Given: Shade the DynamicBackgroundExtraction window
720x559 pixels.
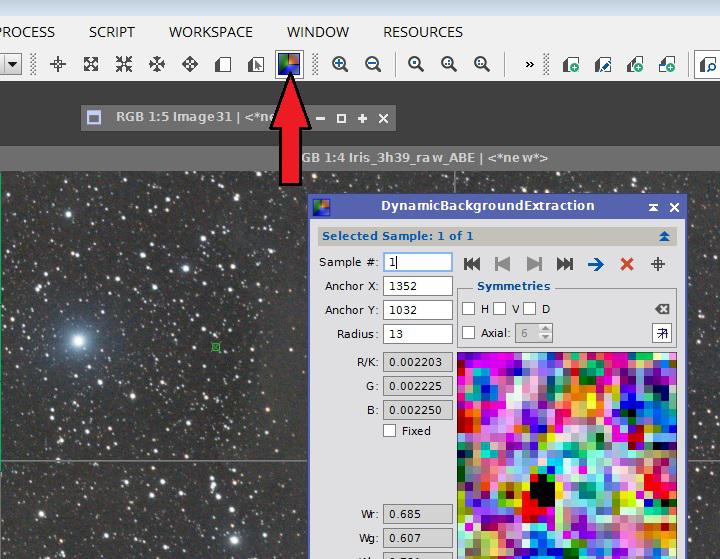Looking at the screenshot, I should click(653, 208).
